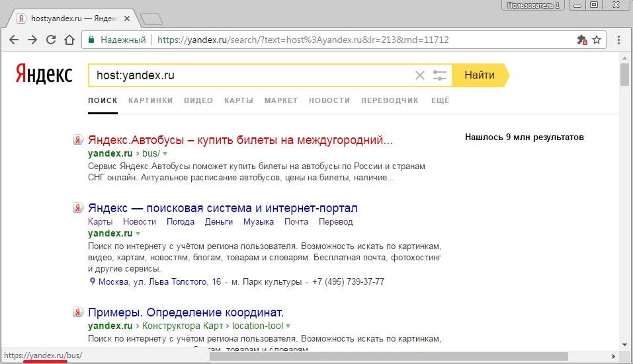Screen dimensions: 633x364
Task: Click the green padlock secure-site icon
Action: pyautogui.click(x=91, y=40)
